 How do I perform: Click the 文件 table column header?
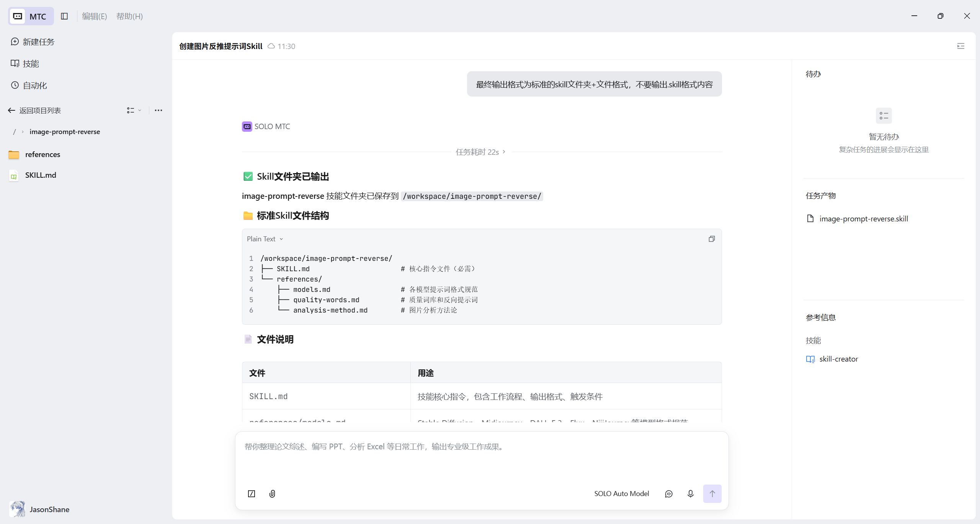pyautogui.click(x=326, y=373)
